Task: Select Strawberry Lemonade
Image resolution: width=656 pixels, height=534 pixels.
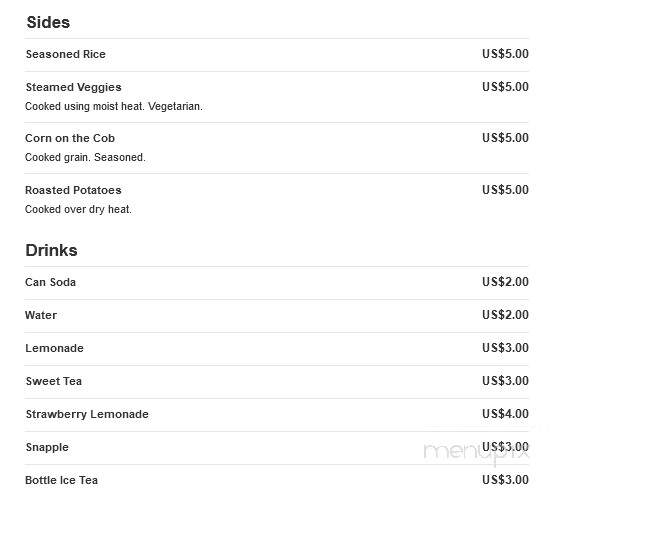Action: tap(87, 414)
